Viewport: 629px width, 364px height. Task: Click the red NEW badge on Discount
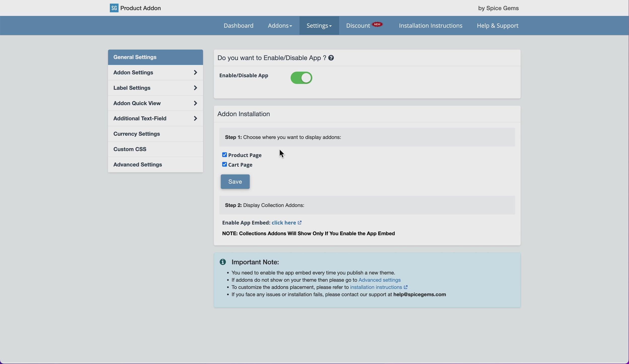point(377,24)
